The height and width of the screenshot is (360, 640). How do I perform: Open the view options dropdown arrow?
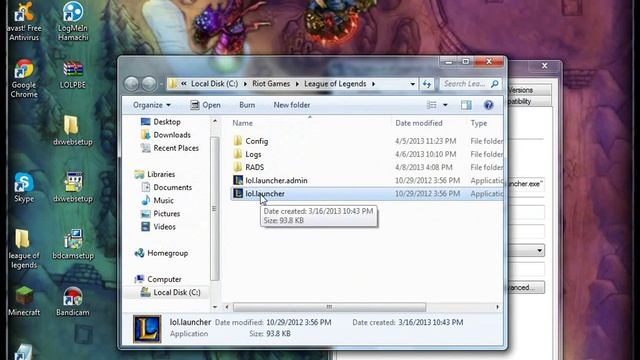[445, 105]
